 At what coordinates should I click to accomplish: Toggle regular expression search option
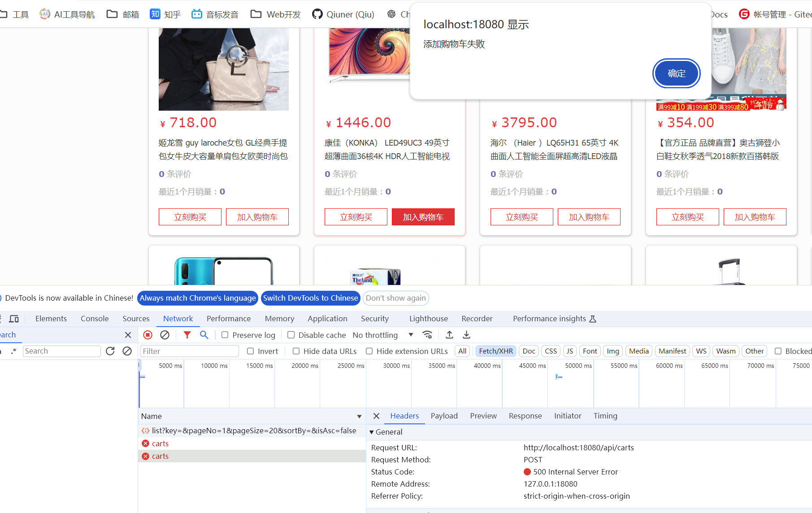tap(13, 351)
